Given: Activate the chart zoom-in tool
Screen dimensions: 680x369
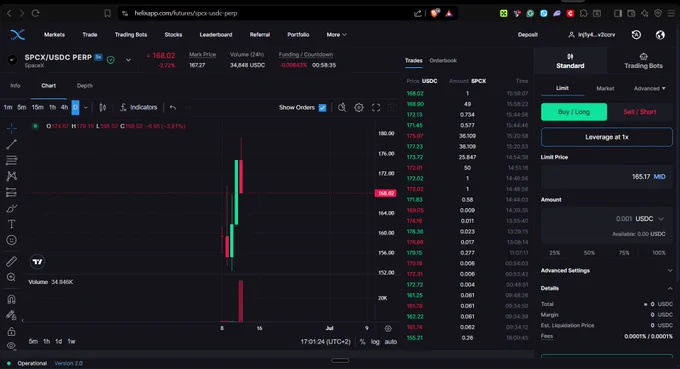Looking at the screenshot, I should [11, 277].
